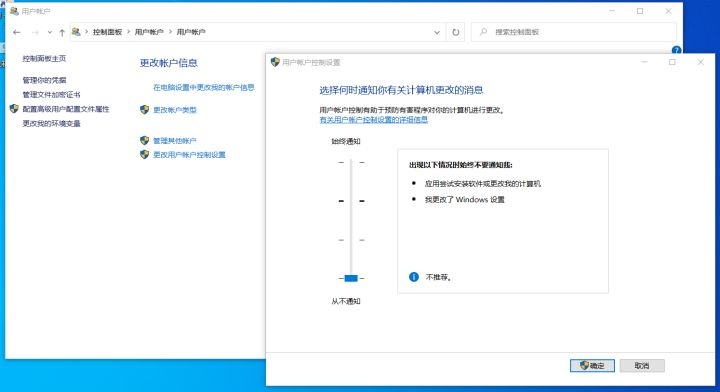Click the search magnifier icon

coord(483,32)
